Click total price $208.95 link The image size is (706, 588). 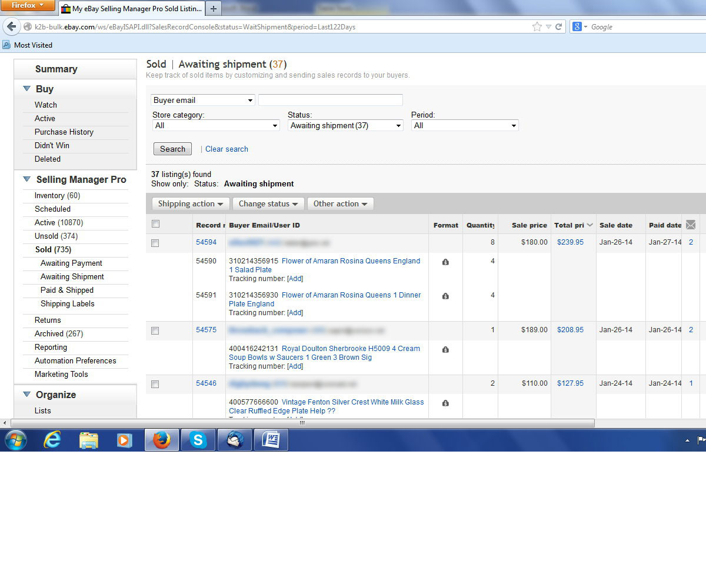(x=570, y=330)
